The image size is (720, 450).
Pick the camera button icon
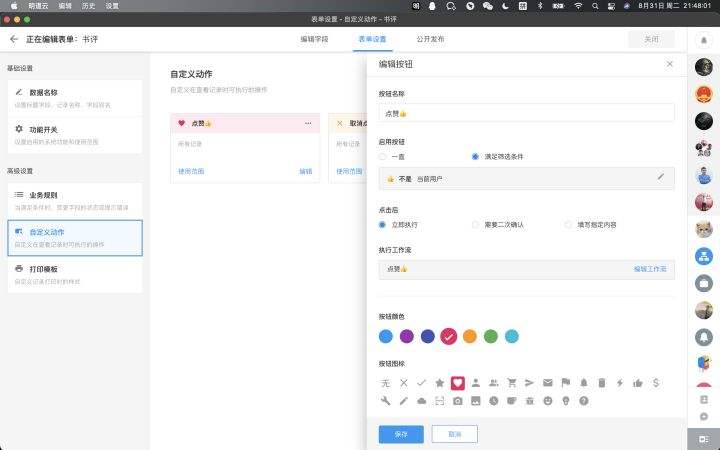457,401
